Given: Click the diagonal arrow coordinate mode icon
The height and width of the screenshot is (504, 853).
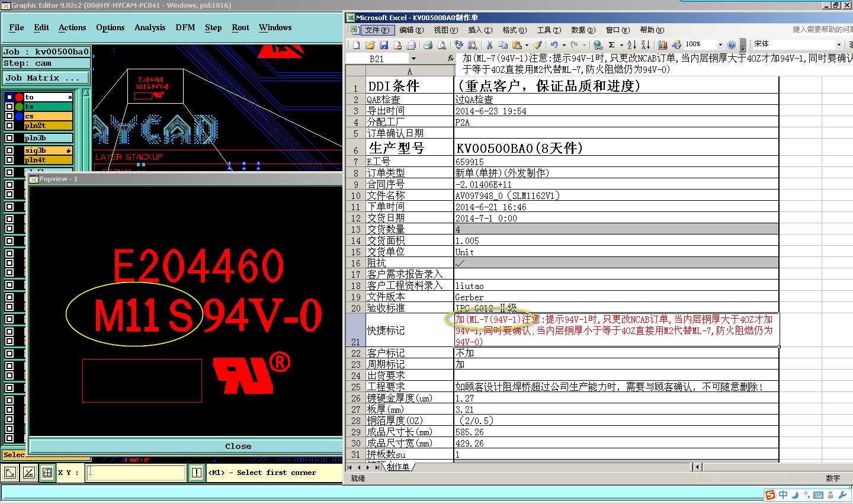Looking at the screenshot, I should (x=10, y=473).
